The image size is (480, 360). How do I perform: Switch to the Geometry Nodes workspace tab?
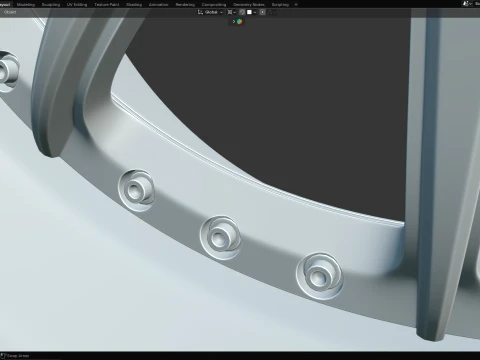(x=249, y=5)
